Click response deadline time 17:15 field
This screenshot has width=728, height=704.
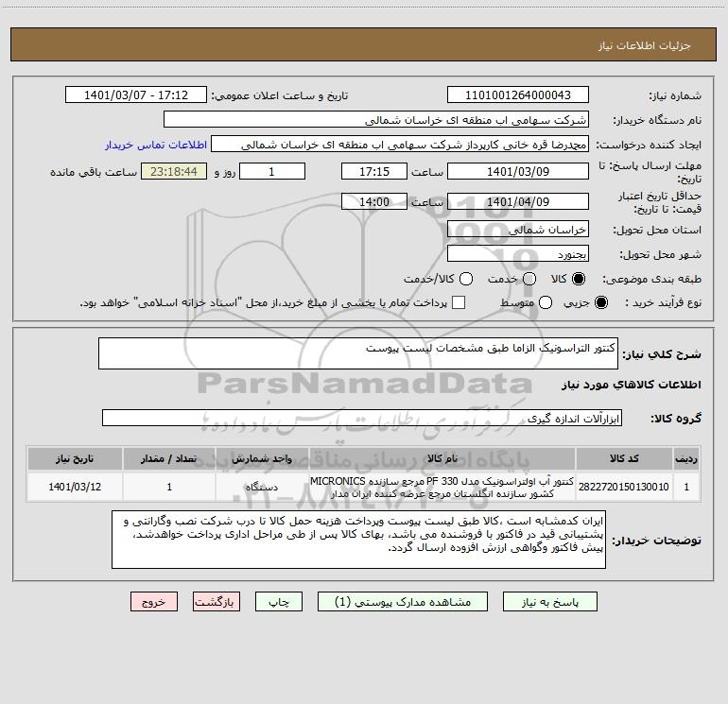coord(374,171)
